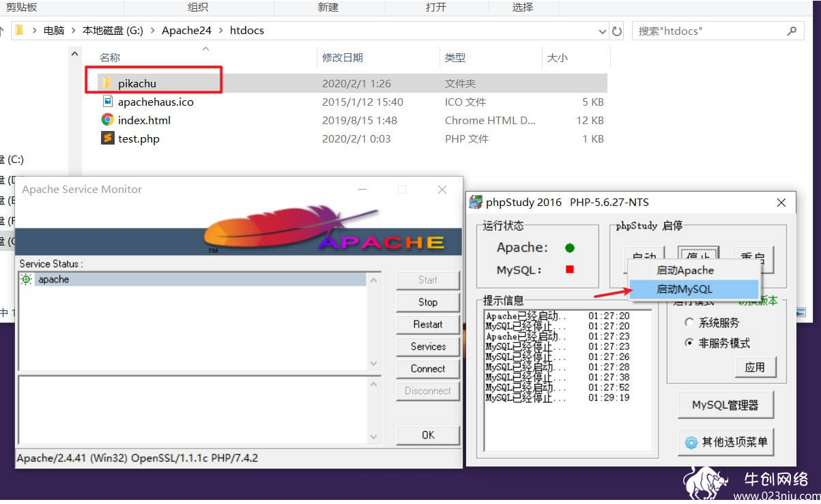Sort by 大小 column header
Image resolution: width=821 pixels, height=504 pixels.
click(558, 58)
